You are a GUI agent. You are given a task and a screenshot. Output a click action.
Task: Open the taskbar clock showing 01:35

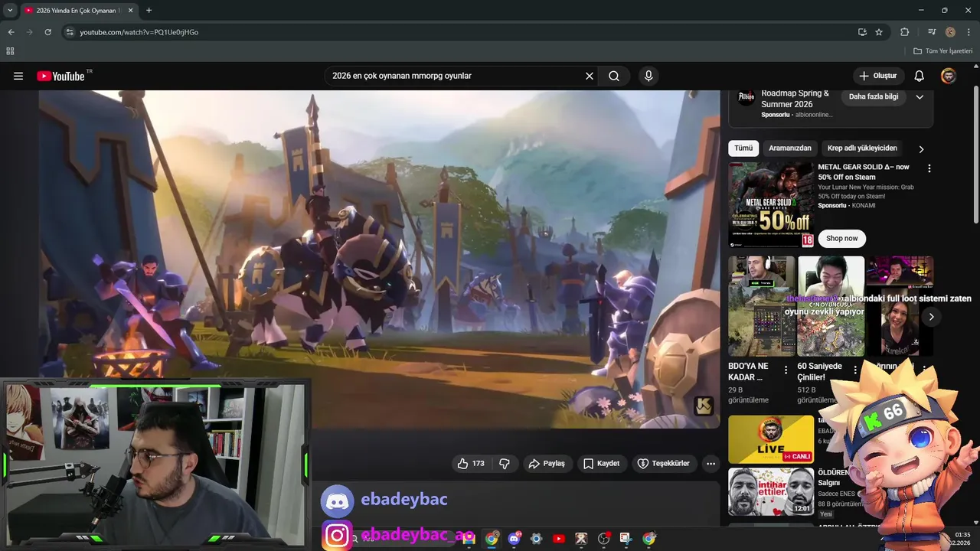(962, 539)
